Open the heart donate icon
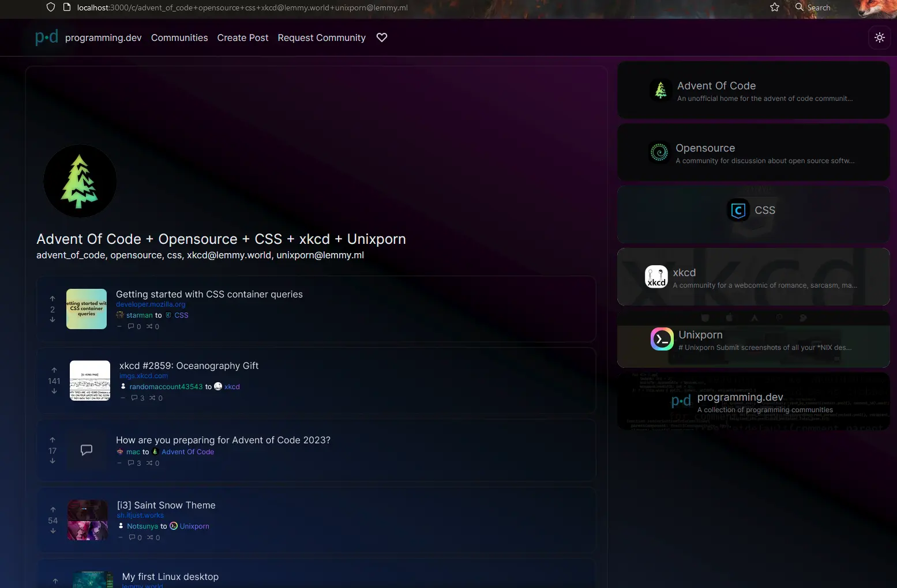The image size is (897, 588). [x=382, y=37]
